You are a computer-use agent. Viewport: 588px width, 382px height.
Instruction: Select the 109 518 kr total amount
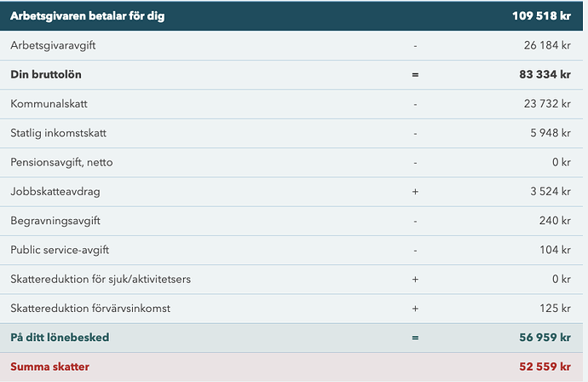(x=541, y=15)
